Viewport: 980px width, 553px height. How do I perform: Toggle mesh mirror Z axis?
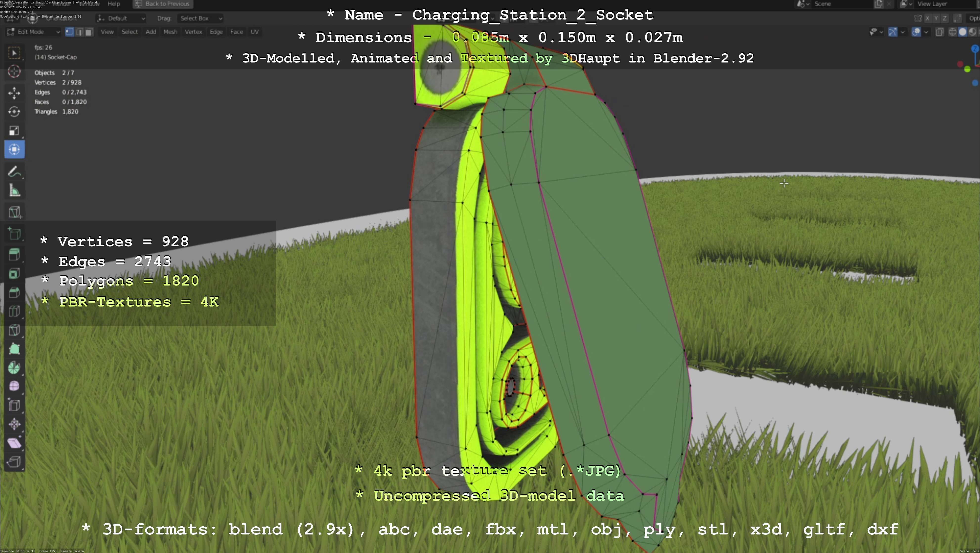coord(944,18)
